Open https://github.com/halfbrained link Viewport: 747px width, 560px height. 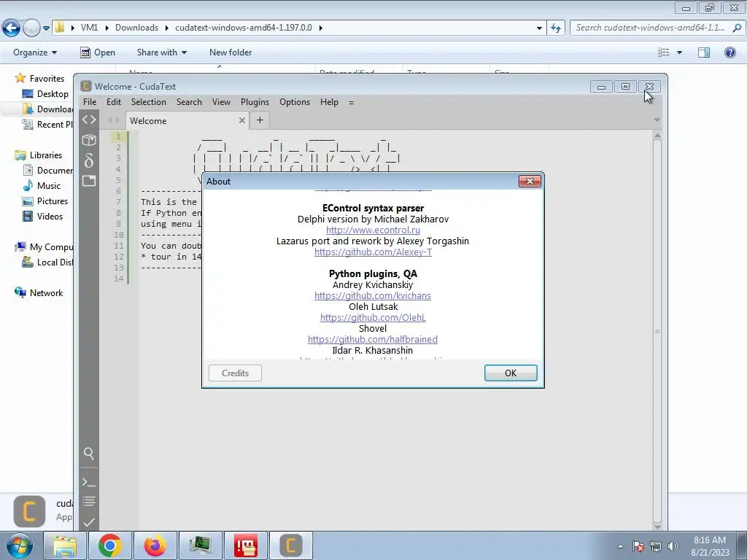pos(373,340)
